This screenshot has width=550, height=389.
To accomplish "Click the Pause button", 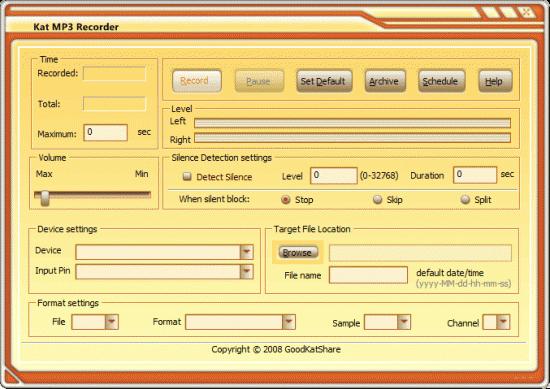I will 259,81.
